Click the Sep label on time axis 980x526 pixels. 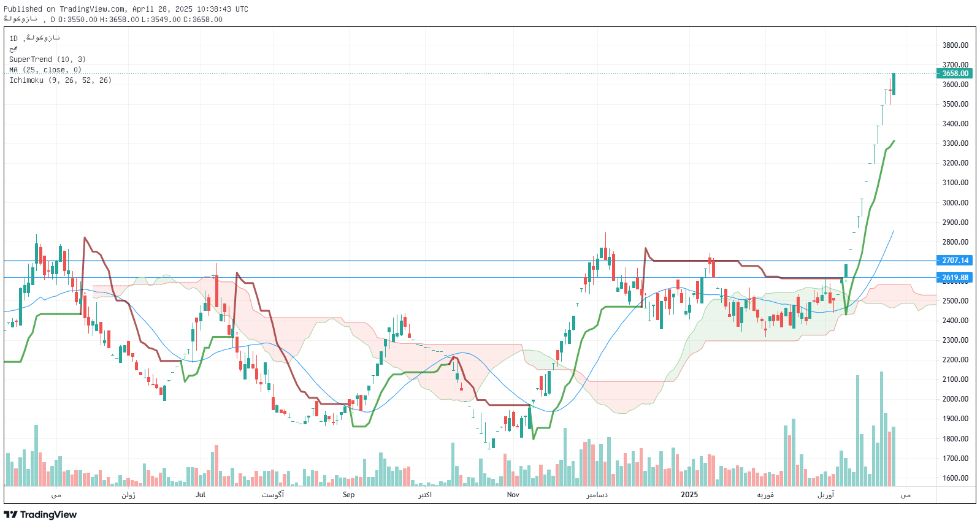point(348,495)
